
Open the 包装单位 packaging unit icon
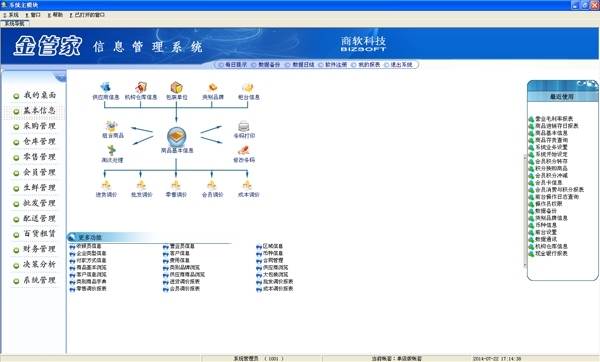coord(176,88)
